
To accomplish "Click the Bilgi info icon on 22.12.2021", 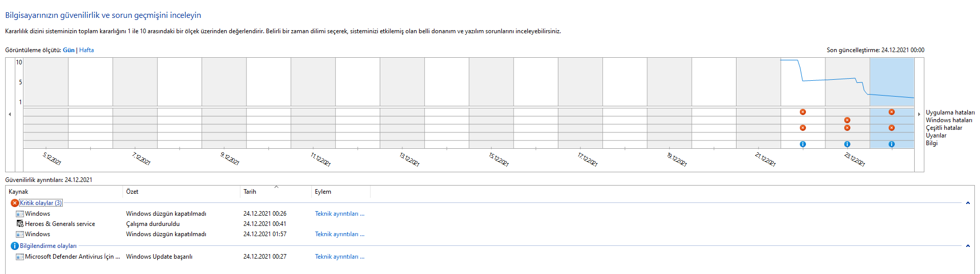I will (x=803, y=144).
